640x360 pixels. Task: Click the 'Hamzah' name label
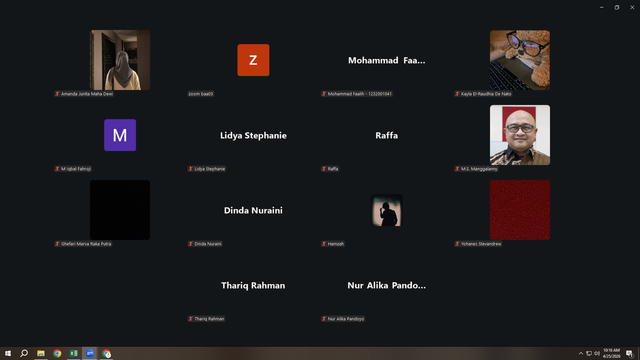coord(336,244)
